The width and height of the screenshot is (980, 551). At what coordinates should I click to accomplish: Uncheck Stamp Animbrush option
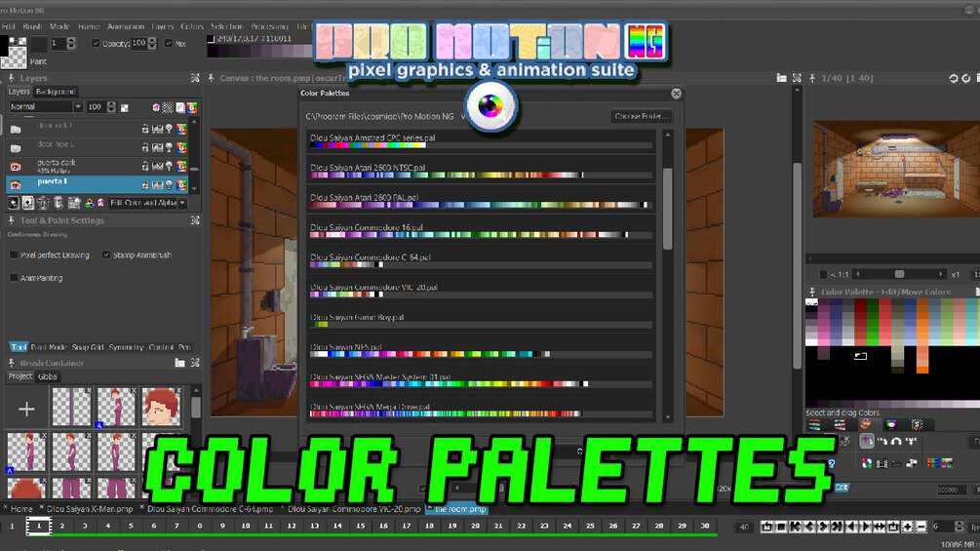[x=106, y=255]
